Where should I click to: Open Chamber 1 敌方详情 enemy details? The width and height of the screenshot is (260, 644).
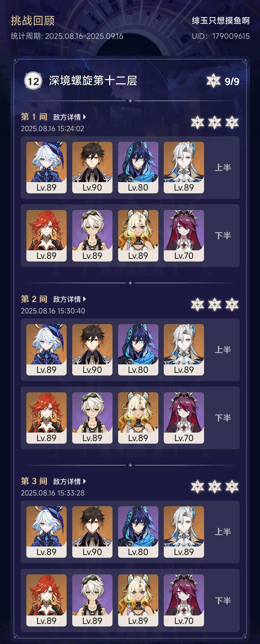point(70,117)
